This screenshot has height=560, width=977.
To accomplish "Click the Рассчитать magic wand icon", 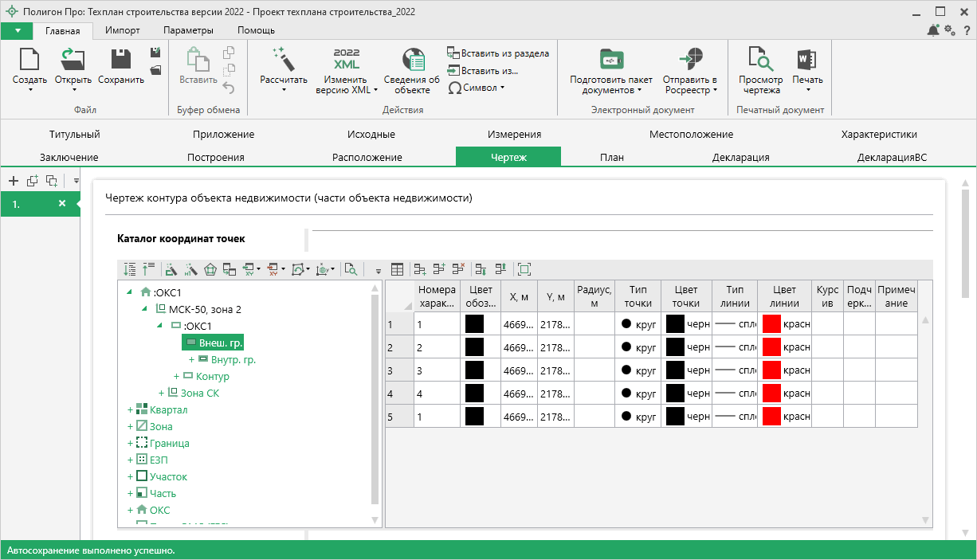I will click(283, 60).
